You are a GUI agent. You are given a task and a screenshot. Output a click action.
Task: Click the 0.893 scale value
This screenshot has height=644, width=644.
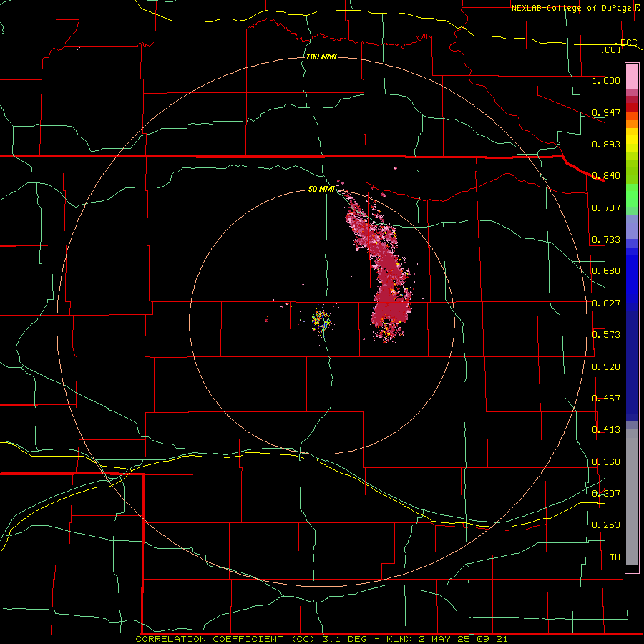click(x=606, y=144)
